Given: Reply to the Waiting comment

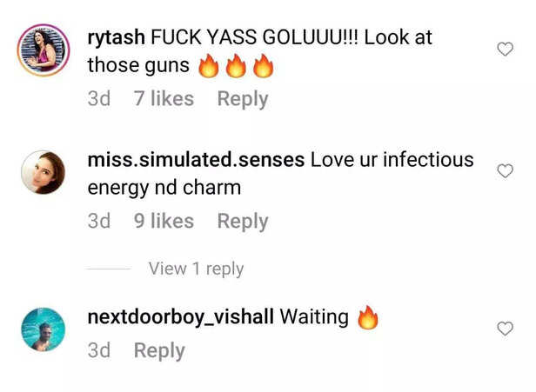Looking at the screenshot, I should tap(159, 350).
